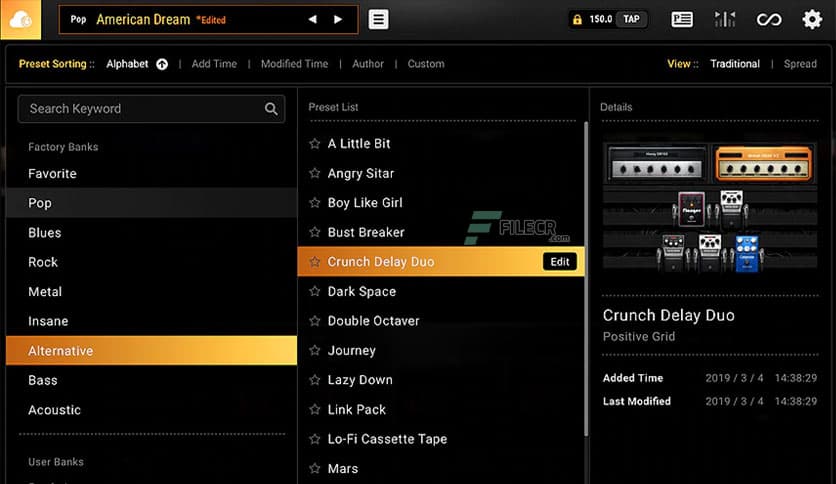Select the Dark Space preset
The image size is (836, 484).
pyautogui.click(x=441, y=291)
